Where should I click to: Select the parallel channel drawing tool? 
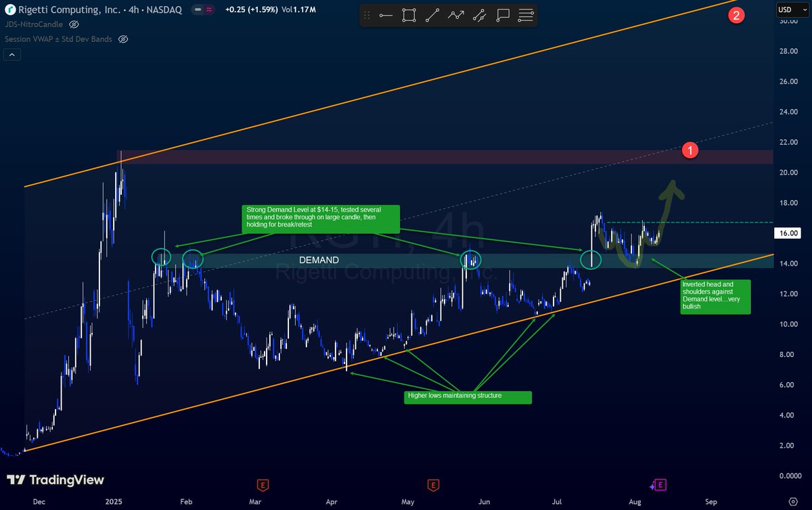(x=479, y=15)
